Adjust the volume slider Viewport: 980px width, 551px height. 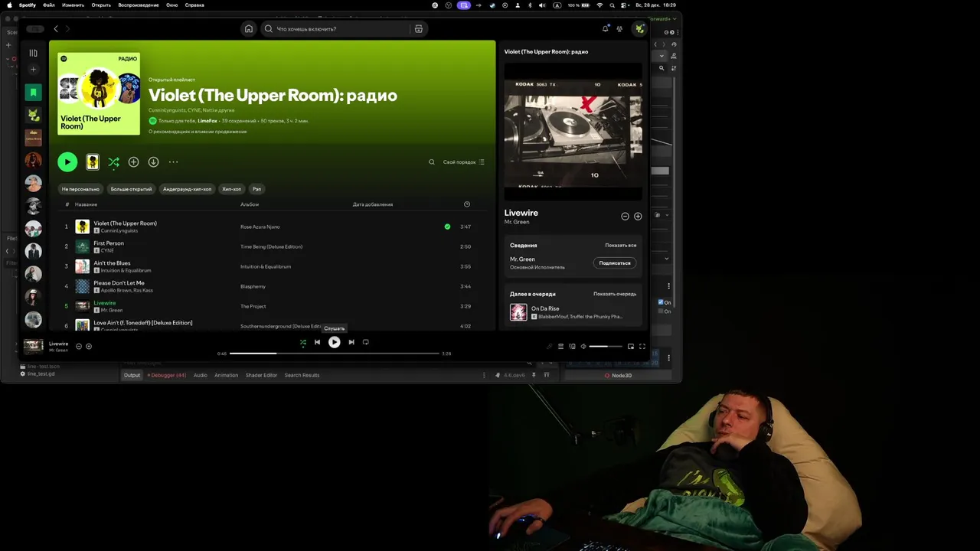[606, 347]
